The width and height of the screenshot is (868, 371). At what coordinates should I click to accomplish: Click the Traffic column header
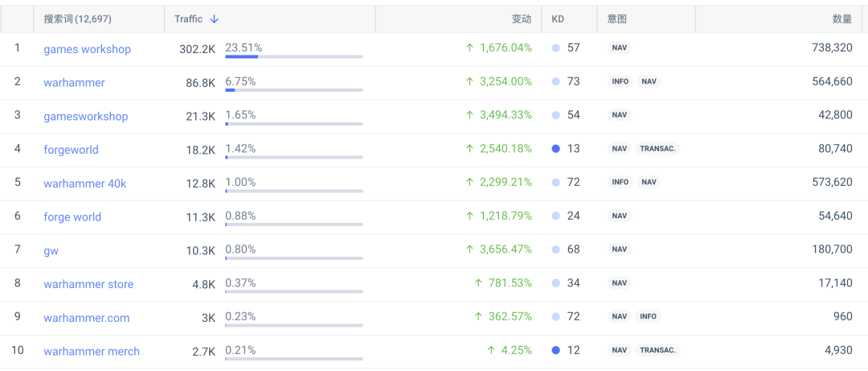(189, 19)
